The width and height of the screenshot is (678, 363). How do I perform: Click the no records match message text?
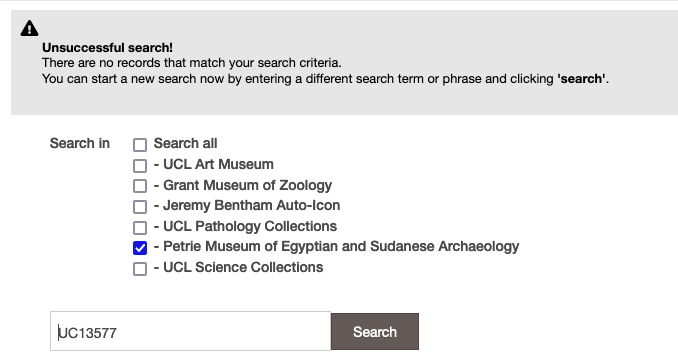192,63
